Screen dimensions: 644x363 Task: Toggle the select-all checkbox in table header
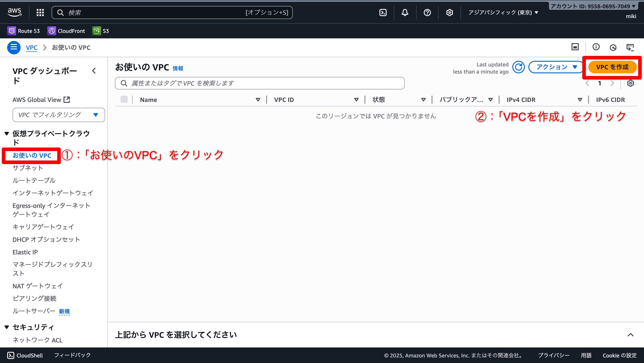tap(124, 99)
